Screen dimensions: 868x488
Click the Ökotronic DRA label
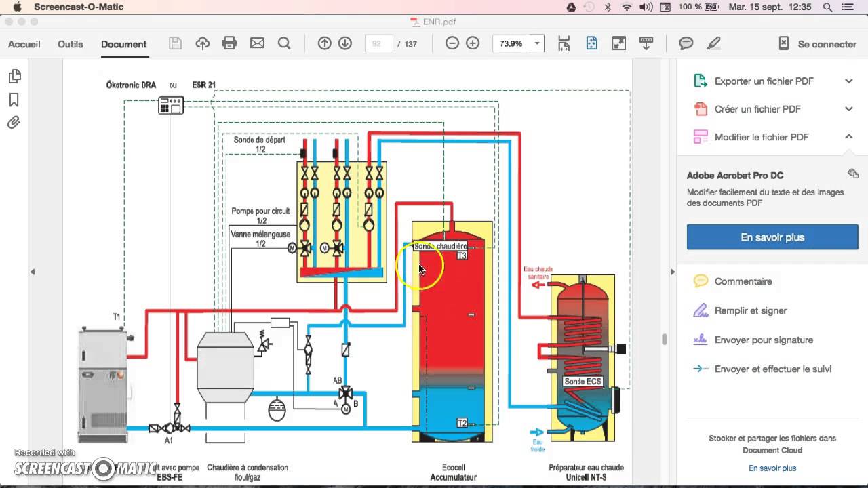tap(131, 85)
